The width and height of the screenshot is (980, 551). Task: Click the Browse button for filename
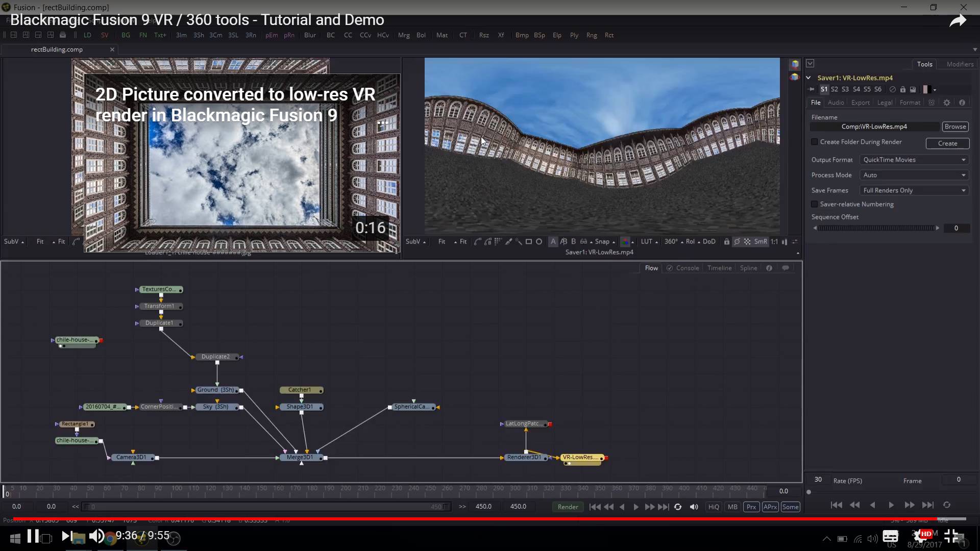coord(955,127)
